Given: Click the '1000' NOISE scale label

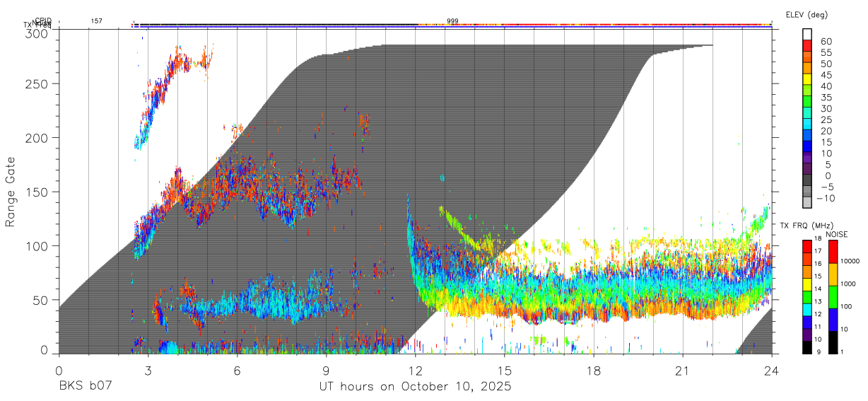Looking at the screenshot, I should [850, 285].
